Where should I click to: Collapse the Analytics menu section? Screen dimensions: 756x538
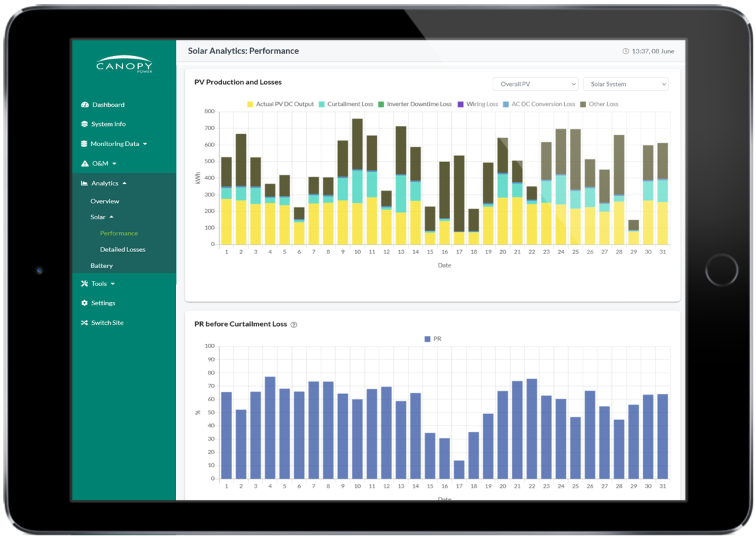(x=105, y=183)
